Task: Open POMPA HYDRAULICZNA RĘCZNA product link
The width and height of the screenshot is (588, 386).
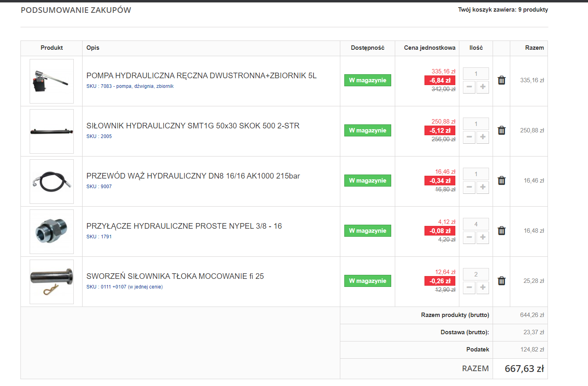Action: (201, 75)
